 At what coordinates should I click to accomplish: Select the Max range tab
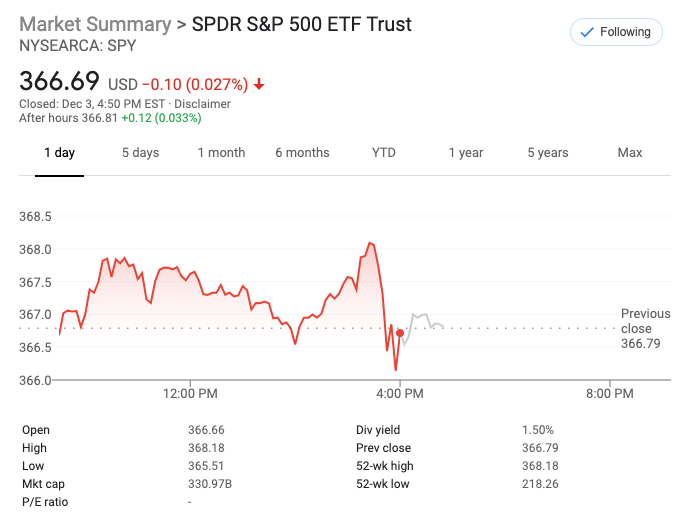pos(630,153)
